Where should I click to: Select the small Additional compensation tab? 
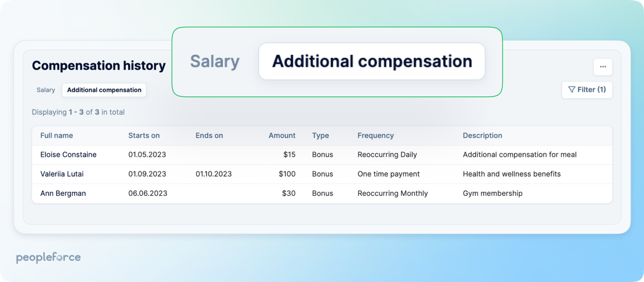click(x=104, y=90)
